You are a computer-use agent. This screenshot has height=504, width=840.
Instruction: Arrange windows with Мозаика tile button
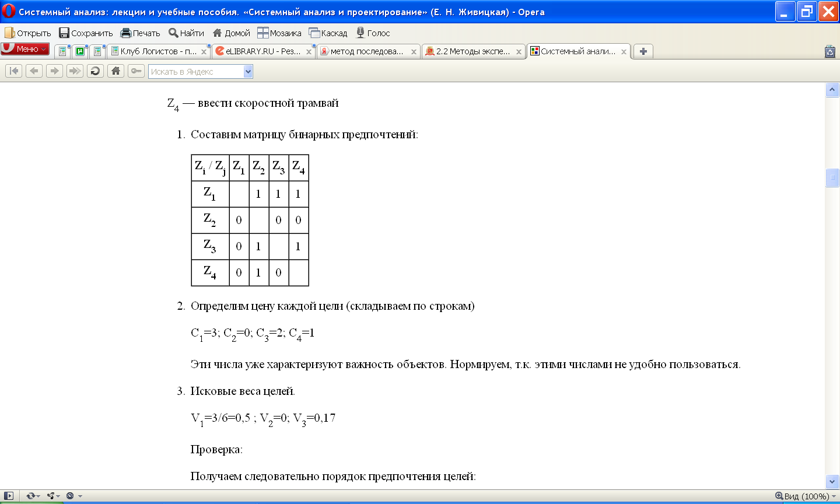[x=279, y=33]
